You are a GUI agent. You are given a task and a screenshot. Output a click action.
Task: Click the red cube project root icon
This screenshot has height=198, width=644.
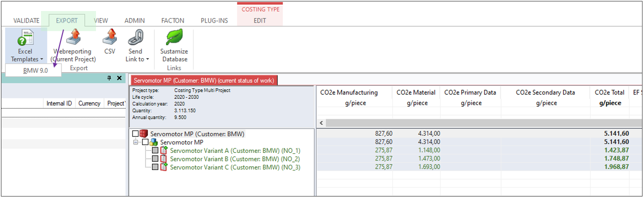(x=144, y=134)
